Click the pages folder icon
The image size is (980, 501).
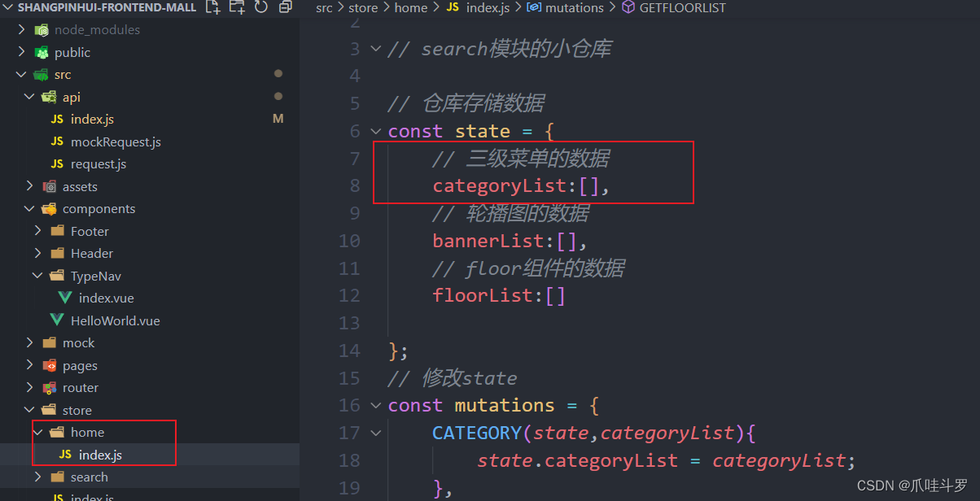point(50,365)
